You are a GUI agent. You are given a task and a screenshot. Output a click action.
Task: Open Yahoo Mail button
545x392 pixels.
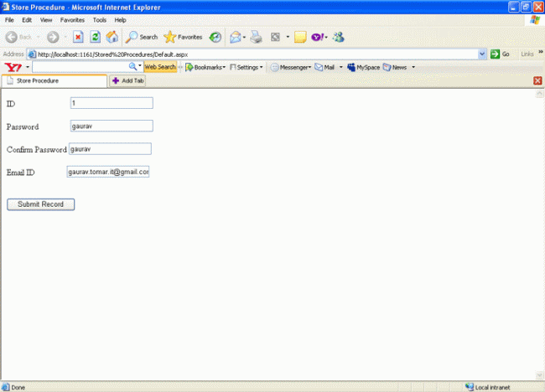[x=324, y=67]
